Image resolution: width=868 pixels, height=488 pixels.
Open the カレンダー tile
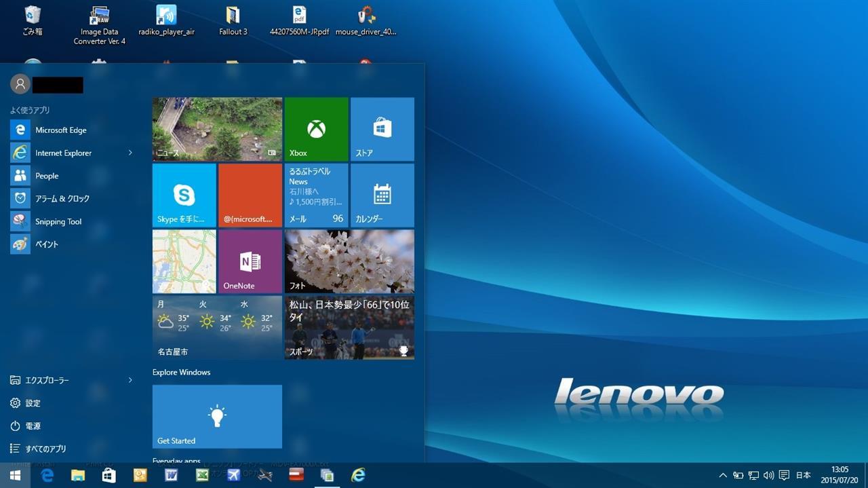click(x=382, y=195)
